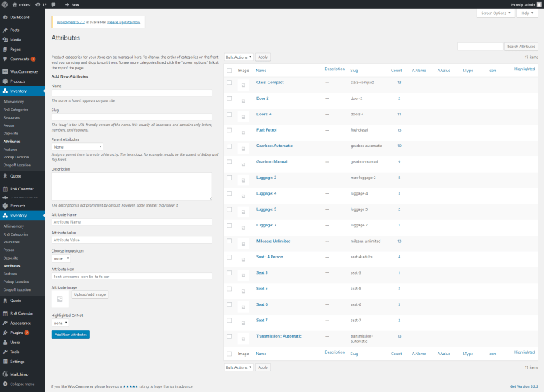Check the Class: Compact row checkbox
This screenshot has width=544, height=392.
point(229,83)
